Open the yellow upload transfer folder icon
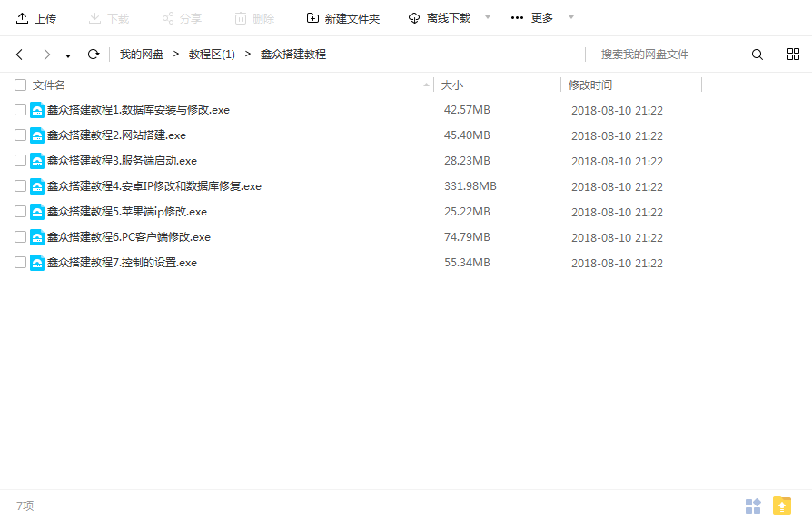 782,505
